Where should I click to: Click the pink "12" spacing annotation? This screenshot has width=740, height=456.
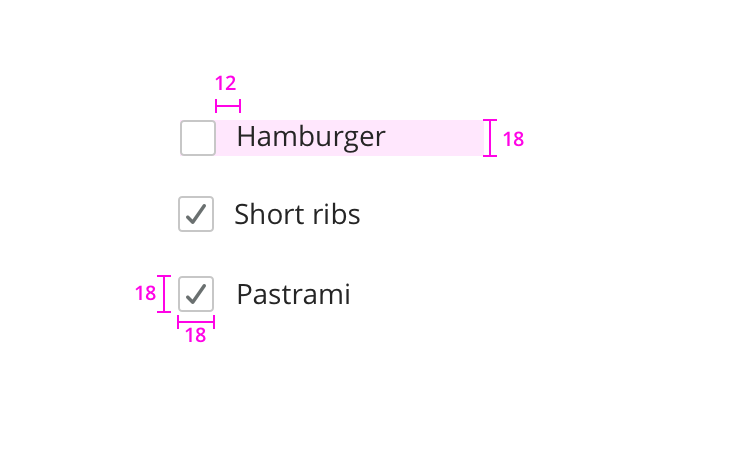226,84
